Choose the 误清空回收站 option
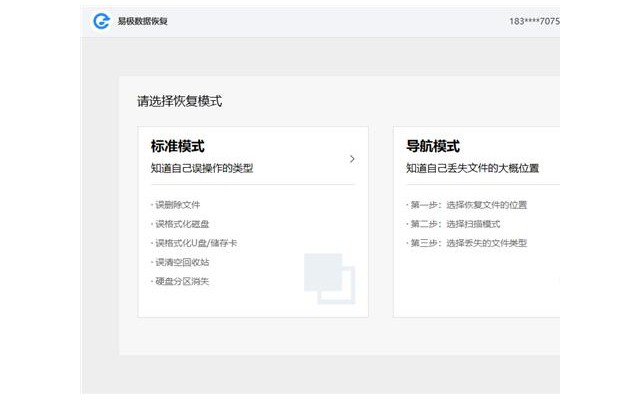The height and width of the screenshot is (400, 640). [182, 262]
